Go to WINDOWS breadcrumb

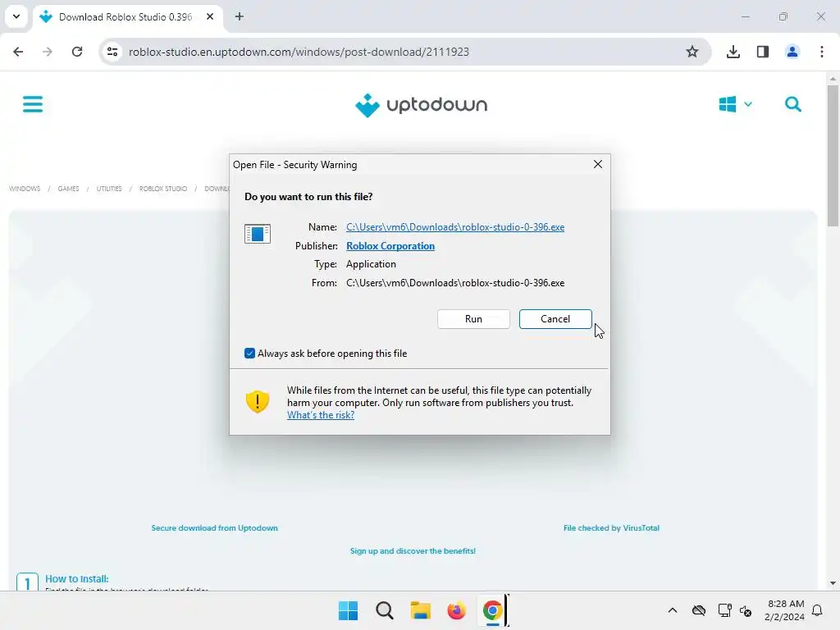25,189
